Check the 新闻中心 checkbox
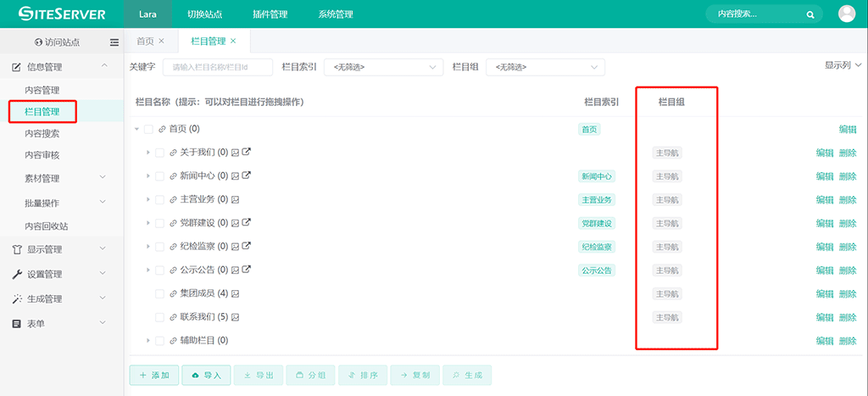868x396 pixels. [x=159, y=176]
